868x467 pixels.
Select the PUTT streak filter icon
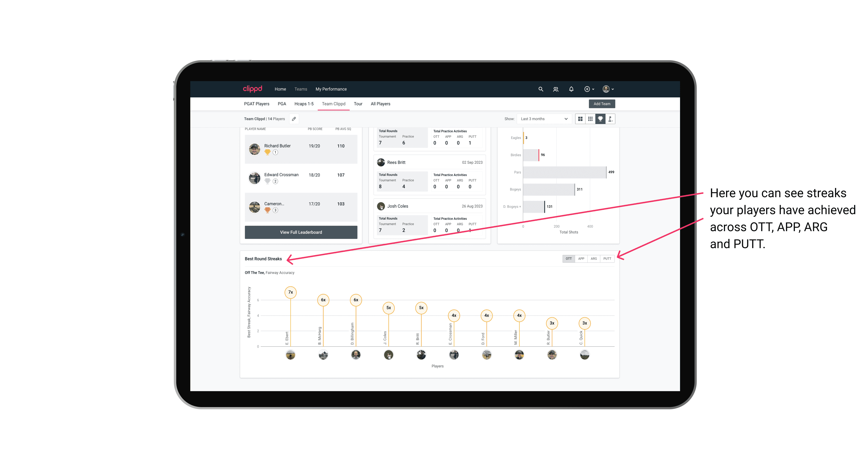608,258
